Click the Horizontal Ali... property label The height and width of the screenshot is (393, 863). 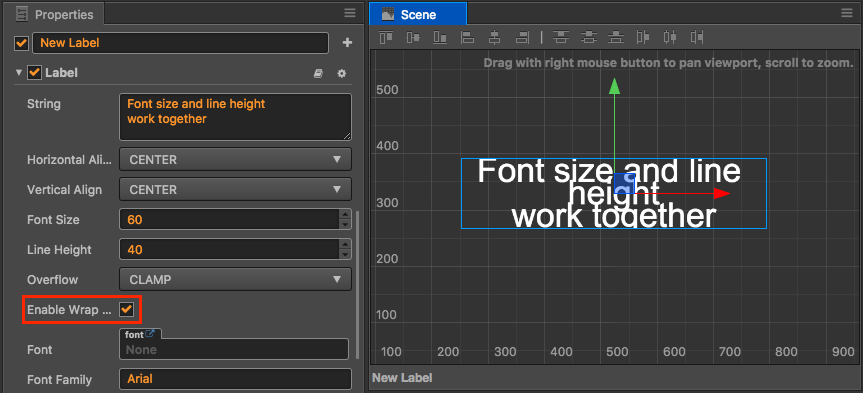tap(69, 160)
